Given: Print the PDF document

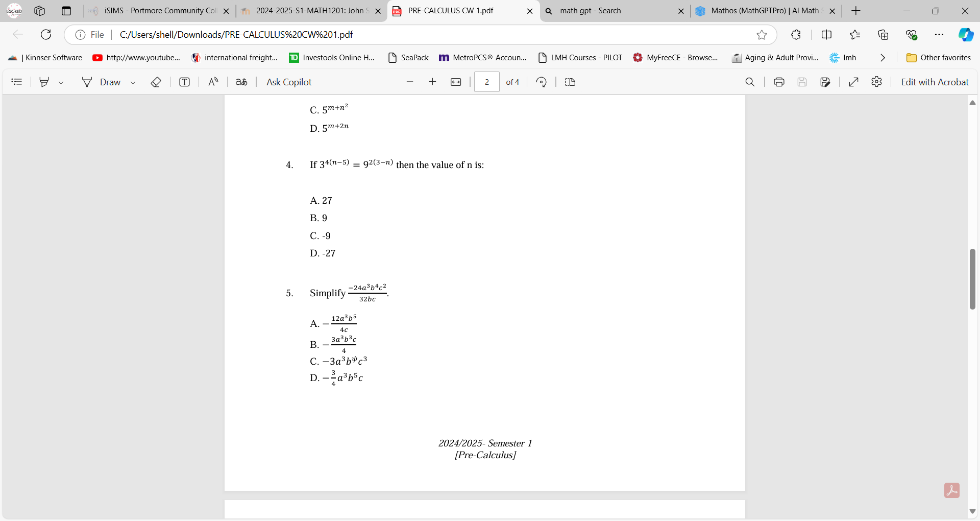Looking at the screenshot, I should (779, 82).
